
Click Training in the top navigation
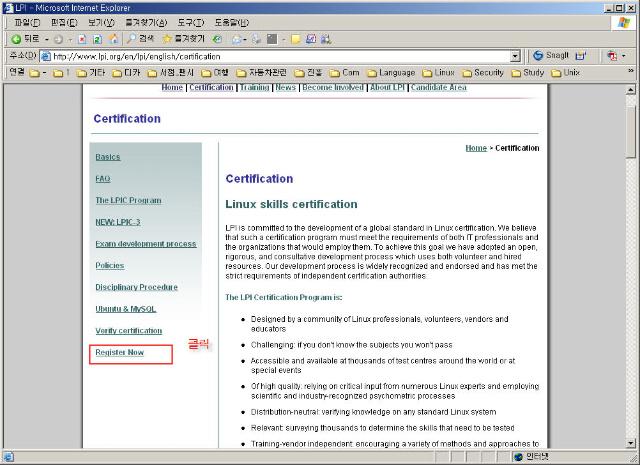click(254, 87)
